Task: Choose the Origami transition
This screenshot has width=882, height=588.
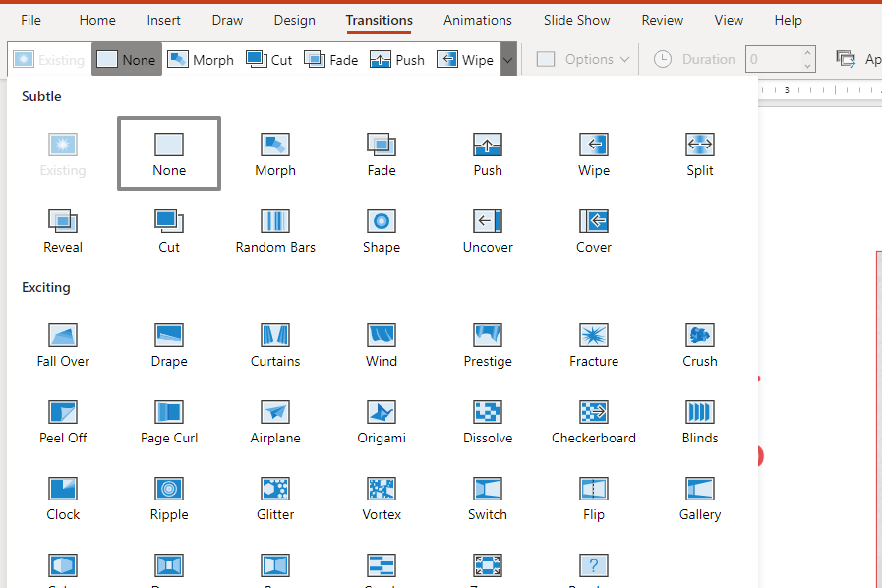Action: (x=381, y=420)
